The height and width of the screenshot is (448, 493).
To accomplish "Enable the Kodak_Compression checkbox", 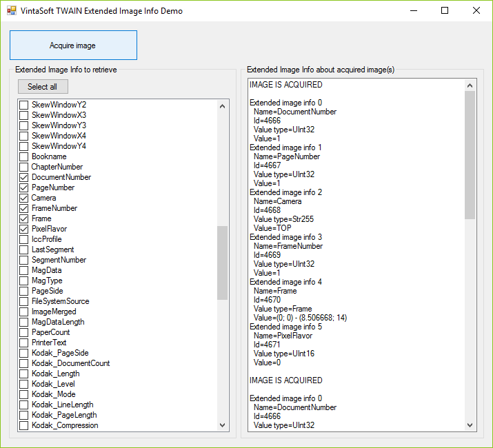I will pos(23,425).
